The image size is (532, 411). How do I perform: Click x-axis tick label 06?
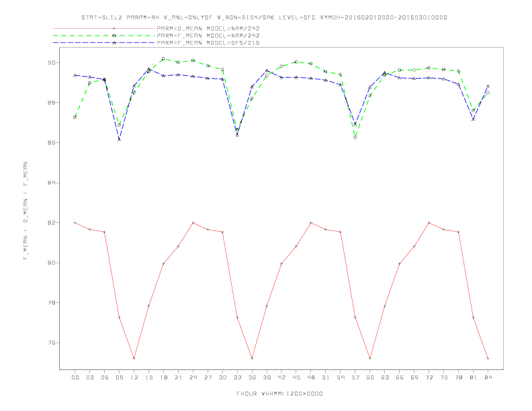point(105,377)
